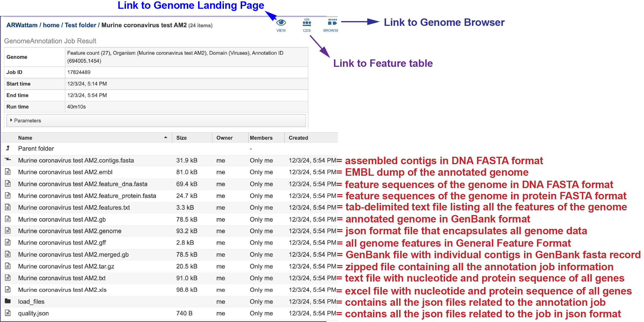Image resolution: width=644 pixels, height=322 pixels.
Task: Click the file icon for quality.json
Action: 8,313
